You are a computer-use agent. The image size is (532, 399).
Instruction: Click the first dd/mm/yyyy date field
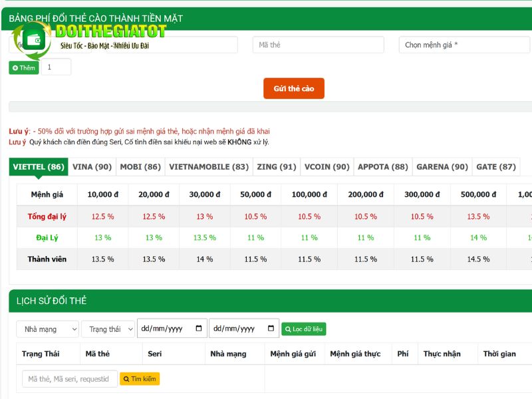tap(172, 329)
